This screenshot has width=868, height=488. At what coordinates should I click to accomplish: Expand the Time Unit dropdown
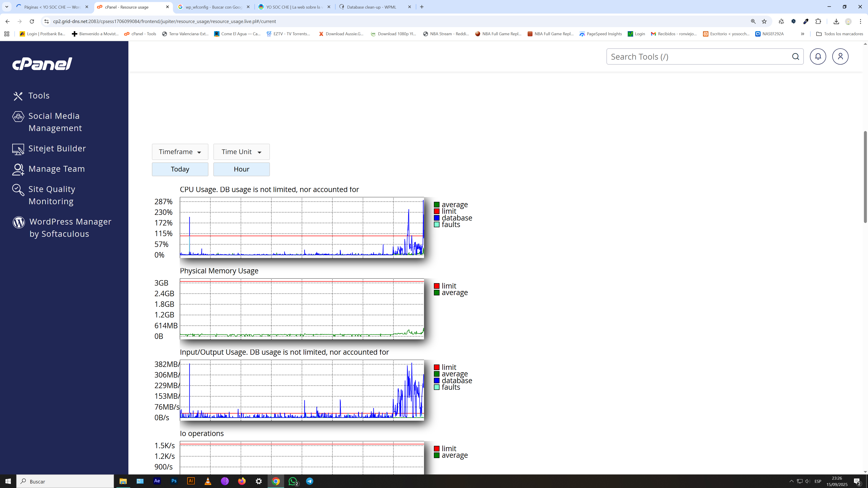pyautogui.click(x=241, y=152)
